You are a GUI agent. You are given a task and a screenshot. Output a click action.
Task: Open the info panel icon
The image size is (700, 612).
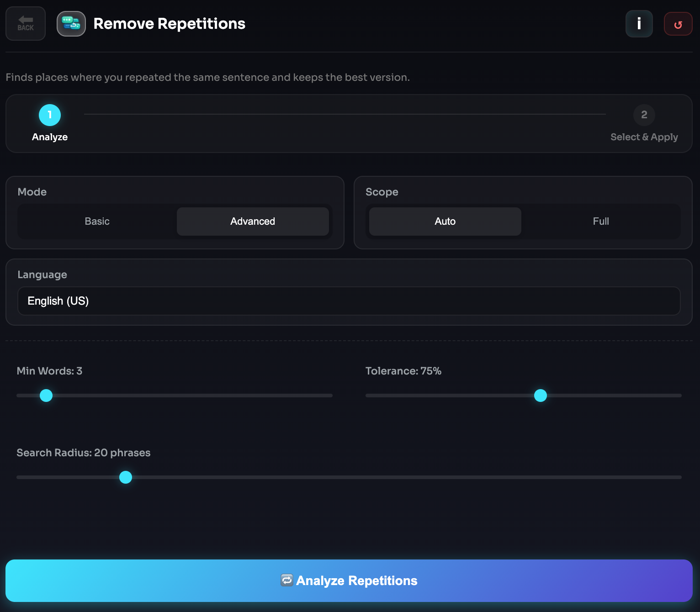point(639,24)
